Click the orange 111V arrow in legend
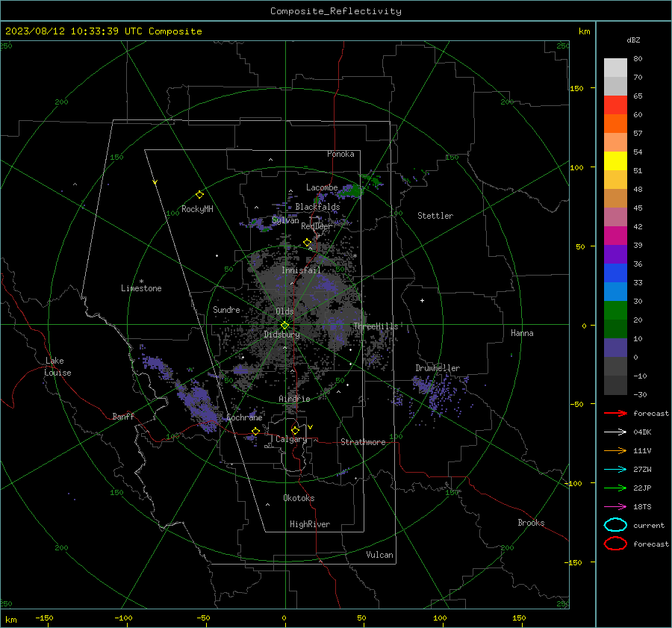The width and height of the screenshot is (672, 628). click(x=615, y=450)
